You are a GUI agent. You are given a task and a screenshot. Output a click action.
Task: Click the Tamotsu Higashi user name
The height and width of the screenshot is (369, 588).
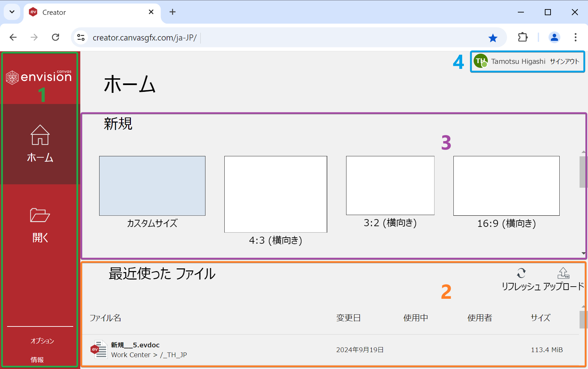coord(518,61)
